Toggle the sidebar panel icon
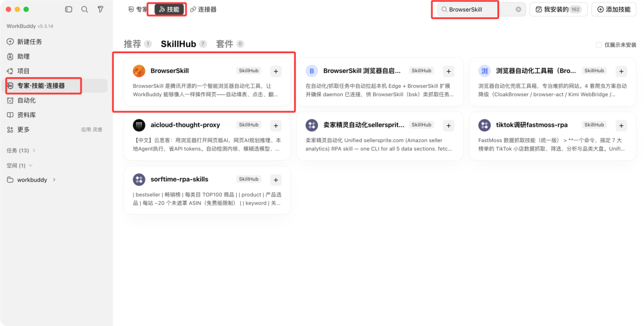 point(69,10)
